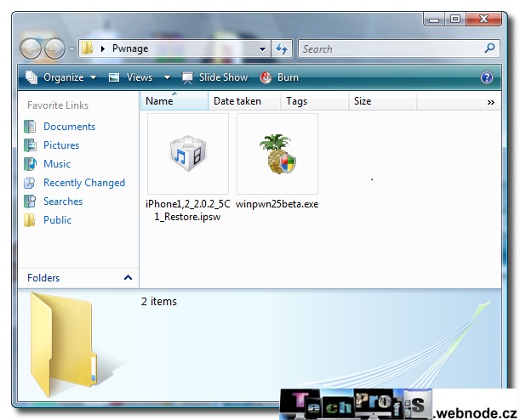The width and height of the screenshot is (520, 420).
Task: Click the Public folder icon
Action: click(x=30, y=220)
